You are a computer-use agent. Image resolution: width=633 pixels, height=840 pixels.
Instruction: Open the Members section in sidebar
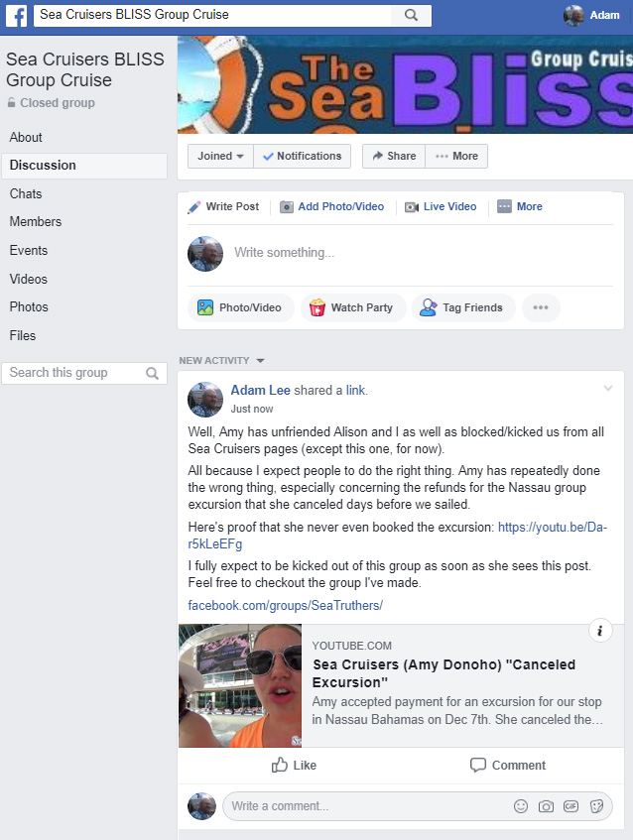[36, 222]
